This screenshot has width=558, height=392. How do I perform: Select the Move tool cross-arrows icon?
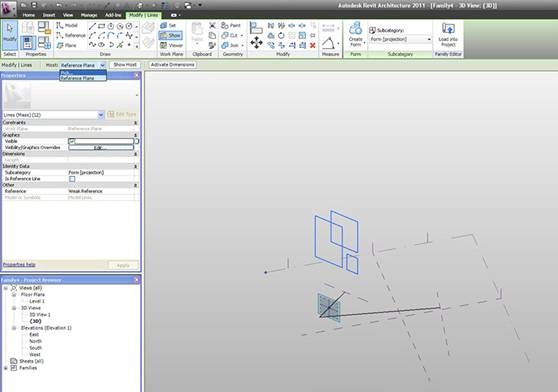click(x=256, y=42)
